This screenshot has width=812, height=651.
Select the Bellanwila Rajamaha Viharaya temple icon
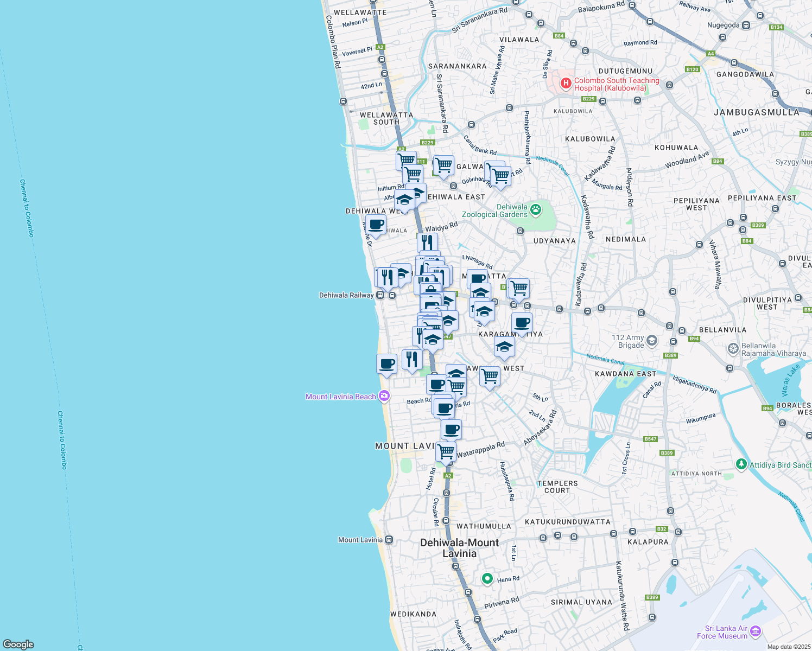(x=733, y=348)
